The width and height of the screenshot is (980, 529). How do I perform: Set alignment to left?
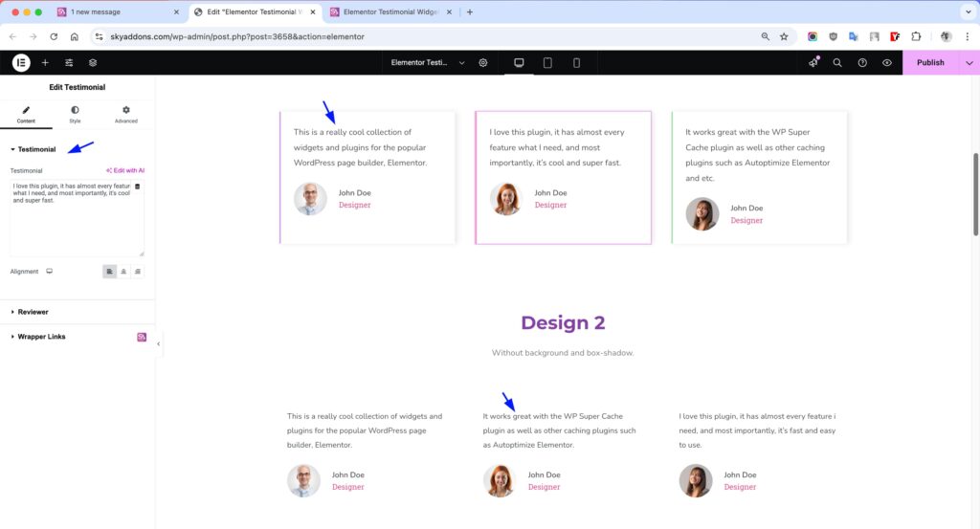[109, 272]
